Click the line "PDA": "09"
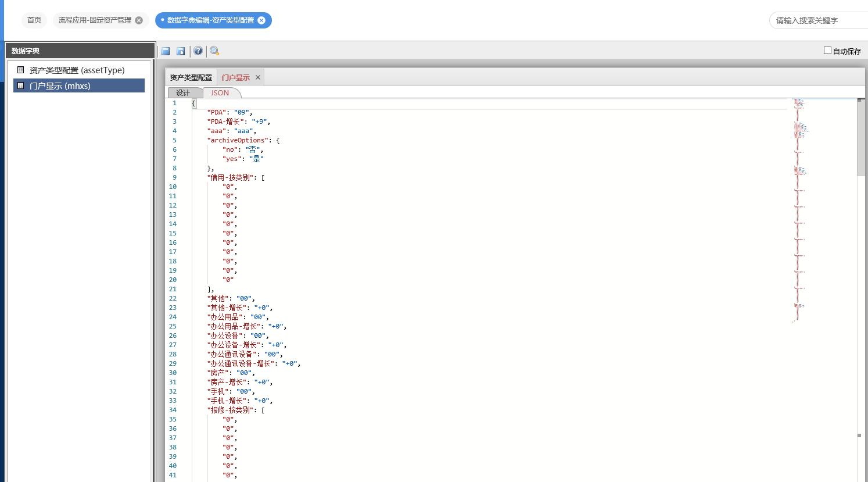The image size is (868, 482). (x=230, y=112)
